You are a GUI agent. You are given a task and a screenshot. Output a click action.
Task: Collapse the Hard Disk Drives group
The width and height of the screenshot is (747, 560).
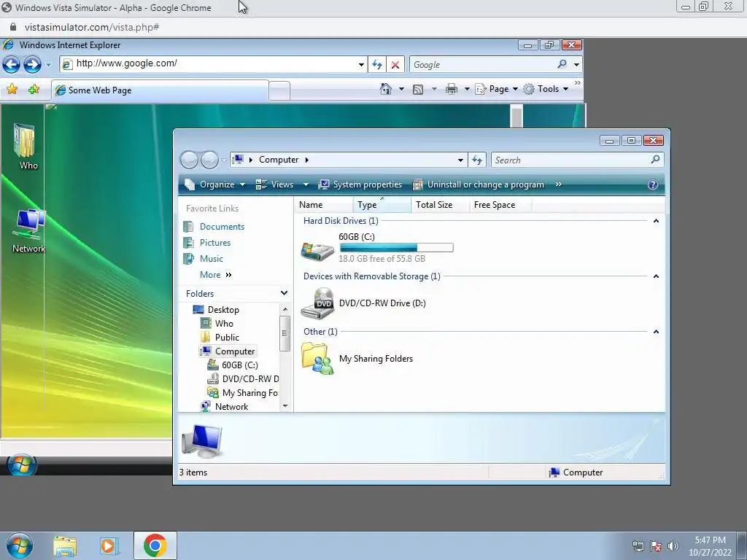click(x=656, y=221)
